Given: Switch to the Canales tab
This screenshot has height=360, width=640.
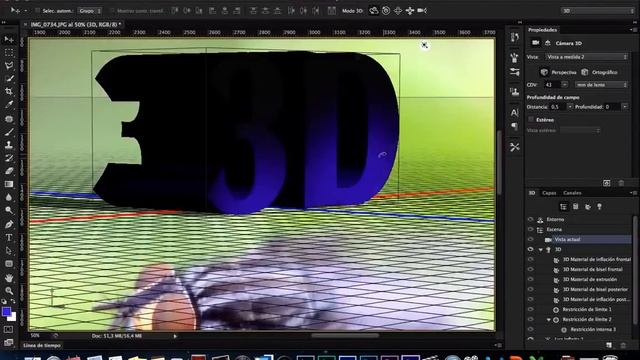Looking at the screenshot, I should click(572, 193).
